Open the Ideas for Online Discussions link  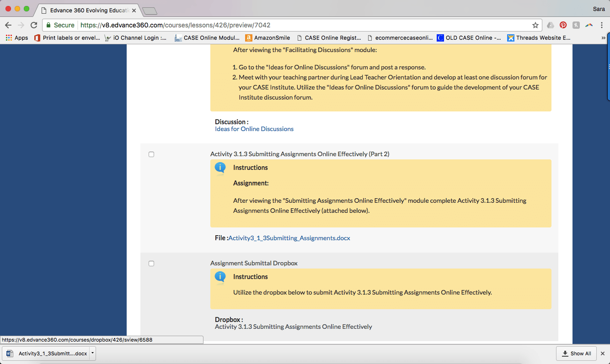(x=254, y=129)
